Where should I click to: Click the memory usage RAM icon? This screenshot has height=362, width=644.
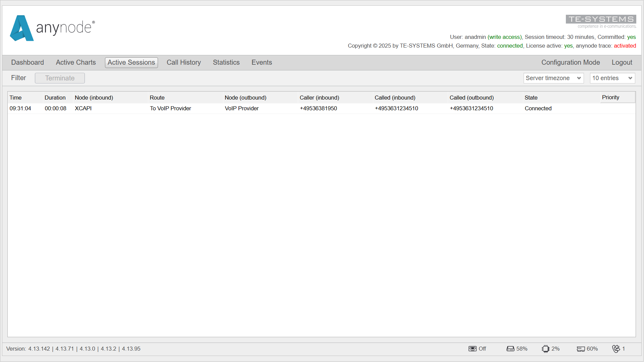pyautogui.click(x=581, y=349)
